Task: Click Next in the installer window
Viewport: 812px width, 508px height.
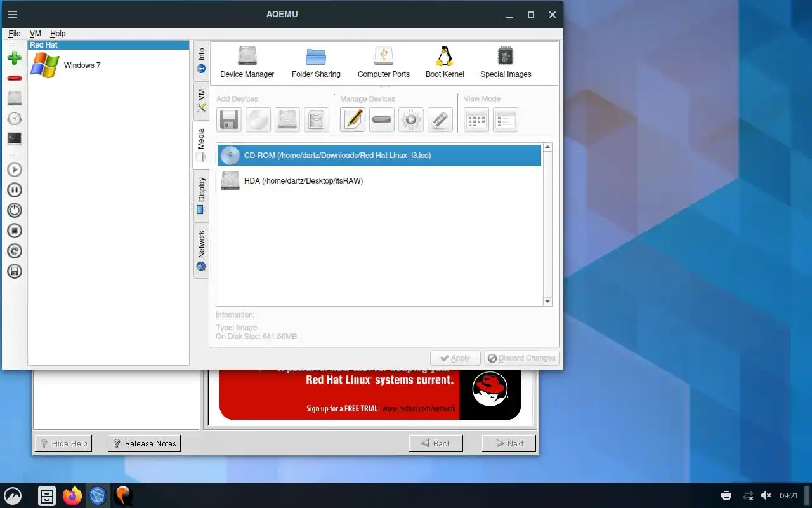Action: click(509, 443)
